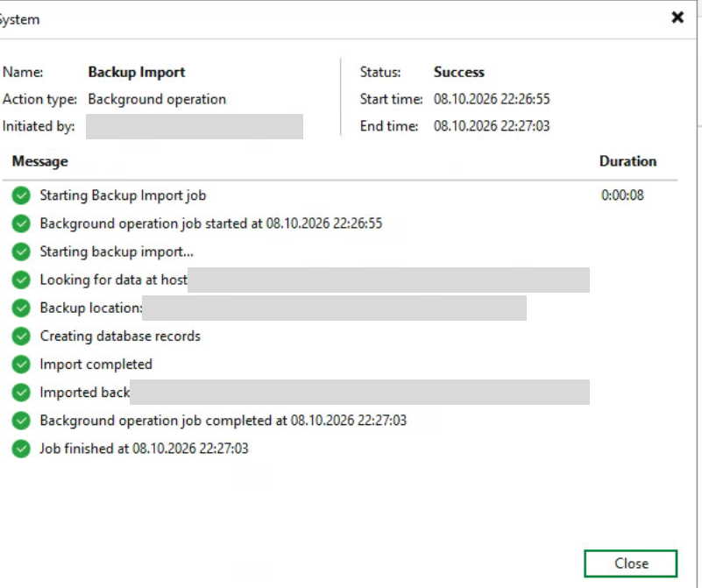This screenshot has width=702, height=588.
Task: Click check icon beside Backup location
Action: 21,308
